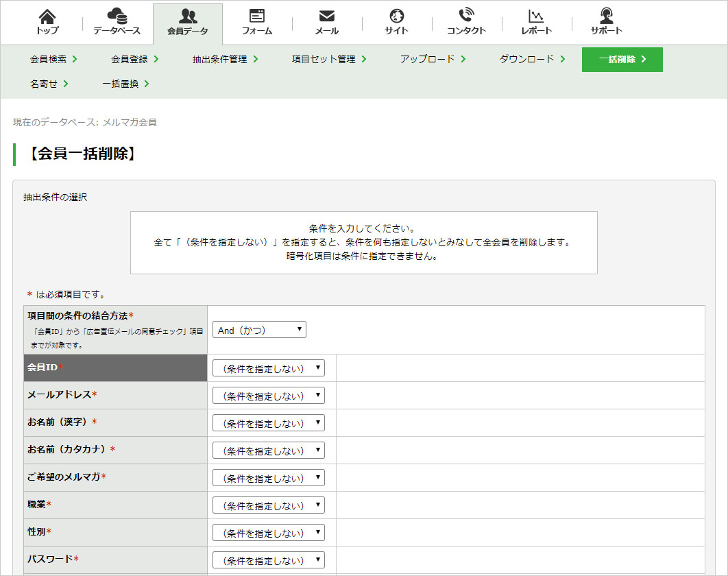Open 抽出条件管理 submenu
The image size is (728, 576).
(225, 60)
